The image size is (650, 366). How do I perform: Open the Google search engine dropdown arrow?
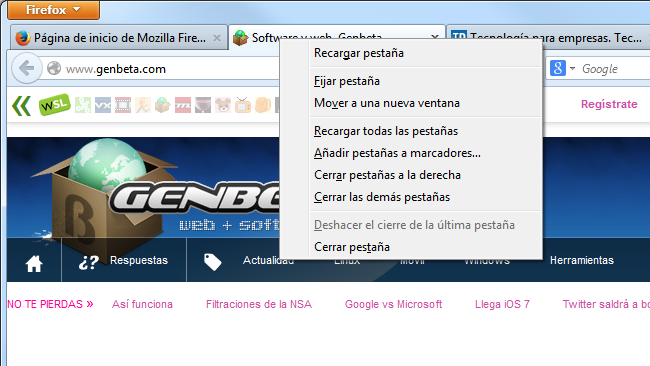tap(572, 68)
